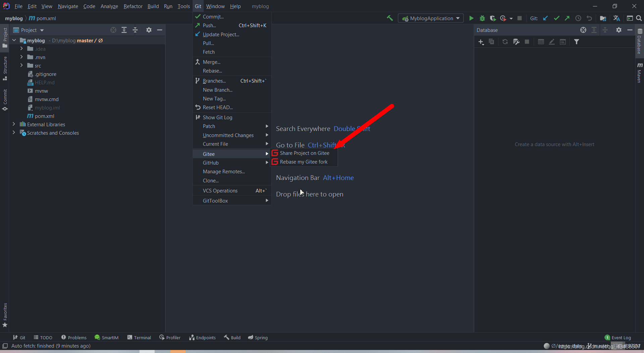Image resolution: width=644 pixels, height=353 pixels.
Task: Toggle the Project side tab
Action: (x=5, y=37)
